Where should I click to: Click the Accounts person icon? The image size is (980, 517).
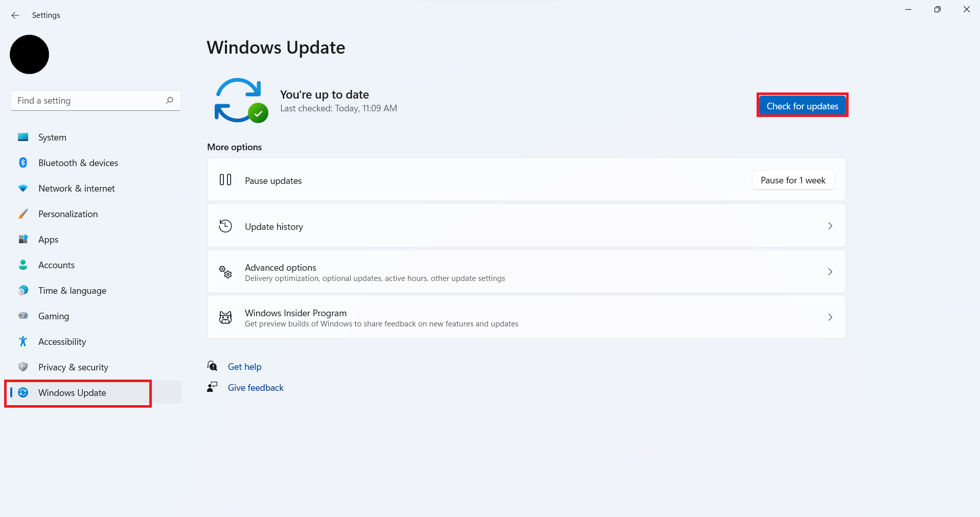point(23,265)
